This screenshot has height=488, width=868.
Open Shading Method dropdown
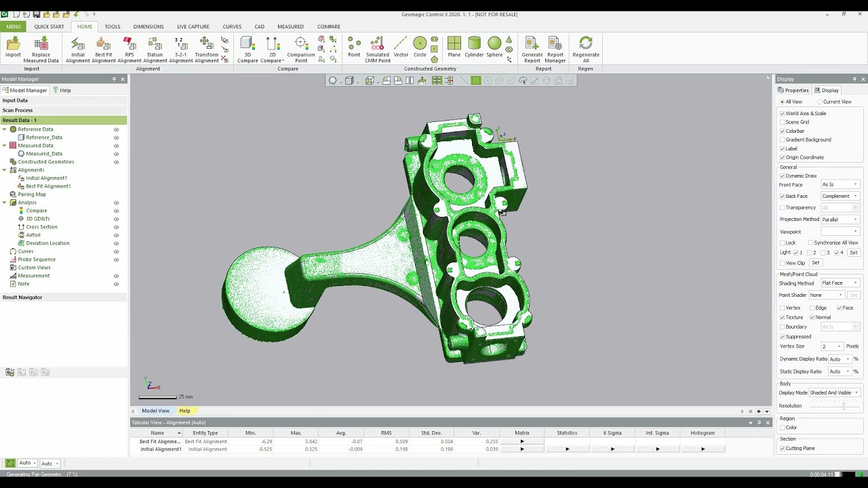click(x=840, y=283)
